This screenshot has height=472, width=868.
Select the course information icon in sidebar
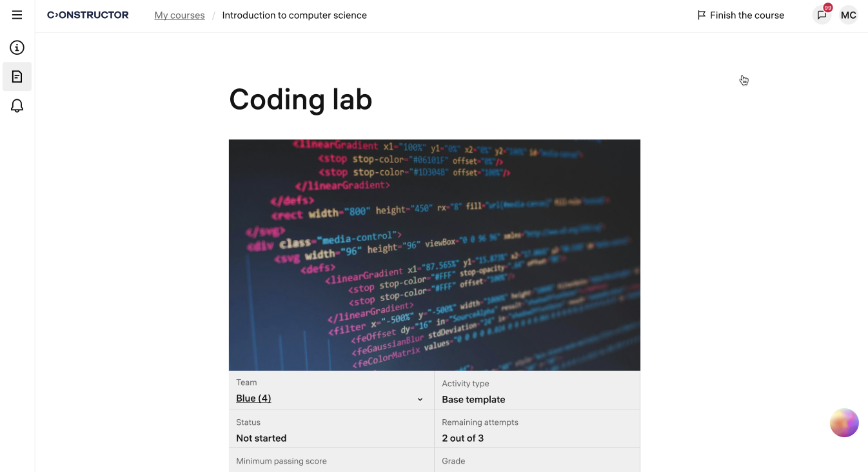click(x=17, y=47)
